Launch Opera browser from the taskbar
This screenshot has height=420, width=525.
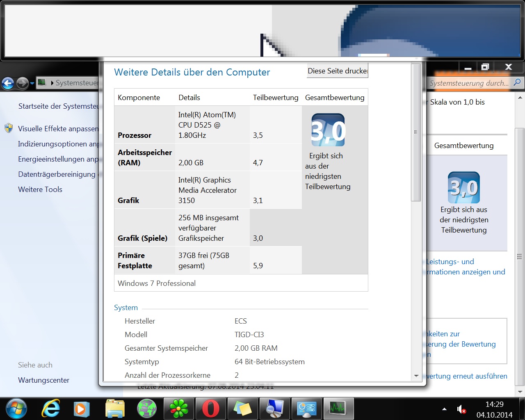[210, 409]
